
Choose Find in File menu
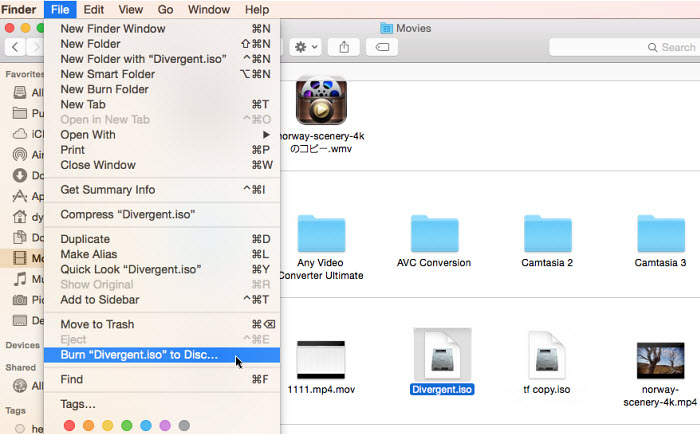point(162,380)
